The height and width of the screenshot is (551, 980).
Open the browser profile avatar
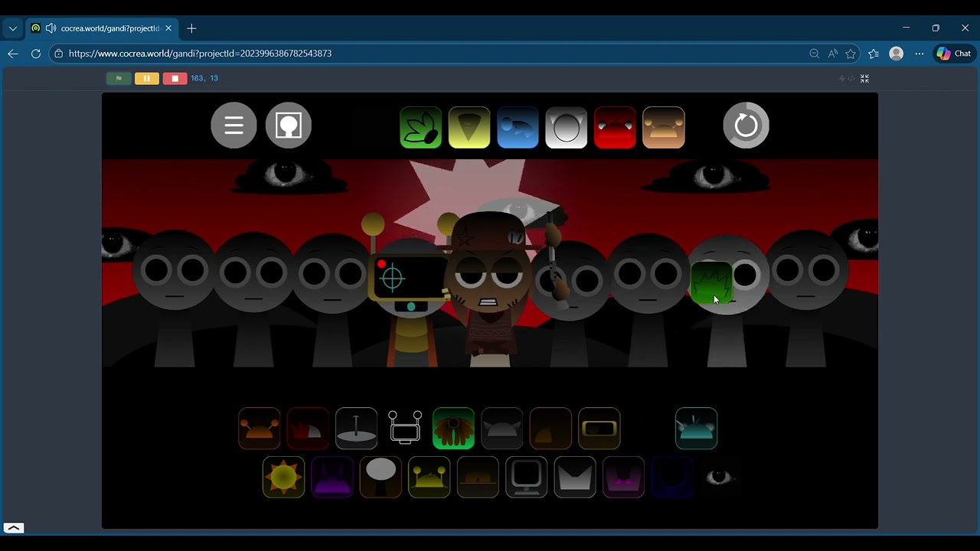tap(897, 54)
